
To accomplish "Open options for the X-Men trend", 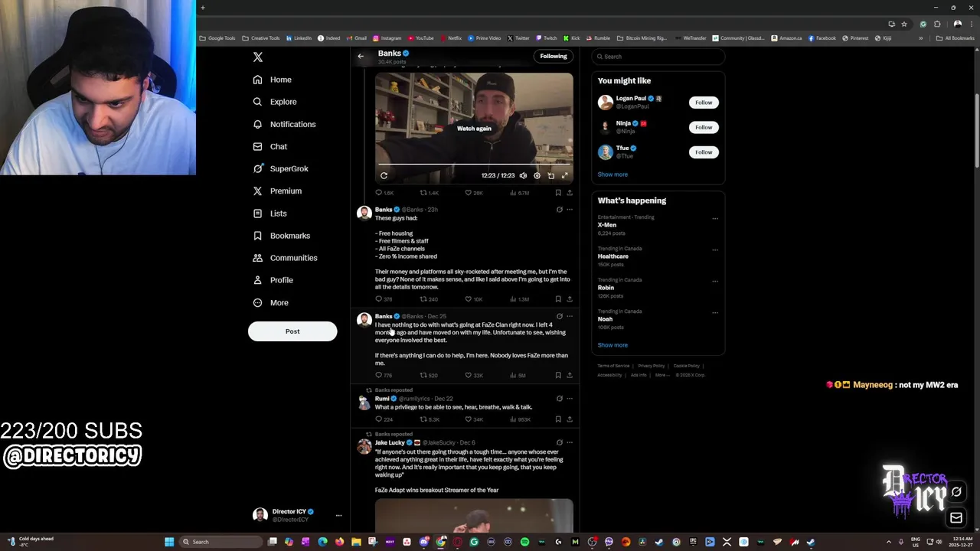I will [x=715, y=218].
